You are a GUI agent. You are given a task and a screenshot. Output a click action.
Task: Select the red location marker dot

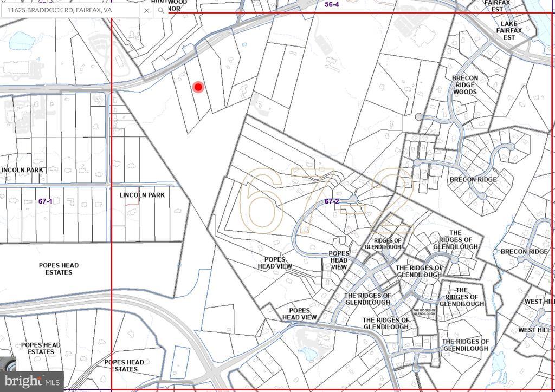[198, 87]
